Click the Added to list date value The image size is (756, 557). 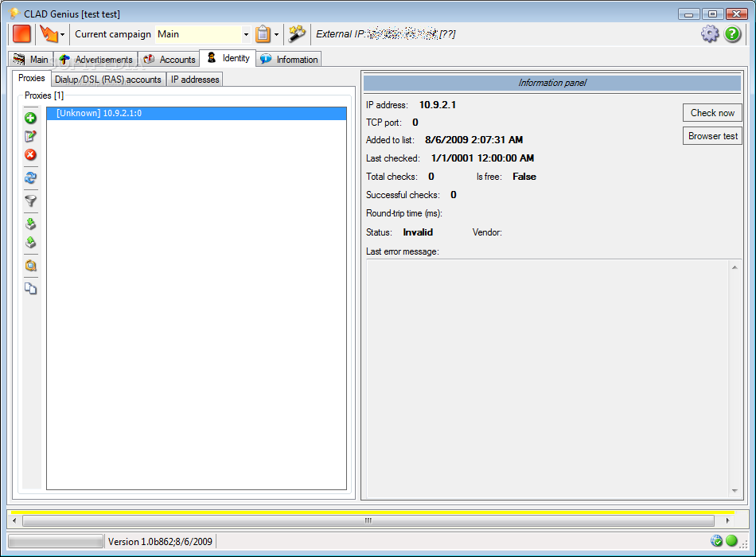(x=473, y=140)
